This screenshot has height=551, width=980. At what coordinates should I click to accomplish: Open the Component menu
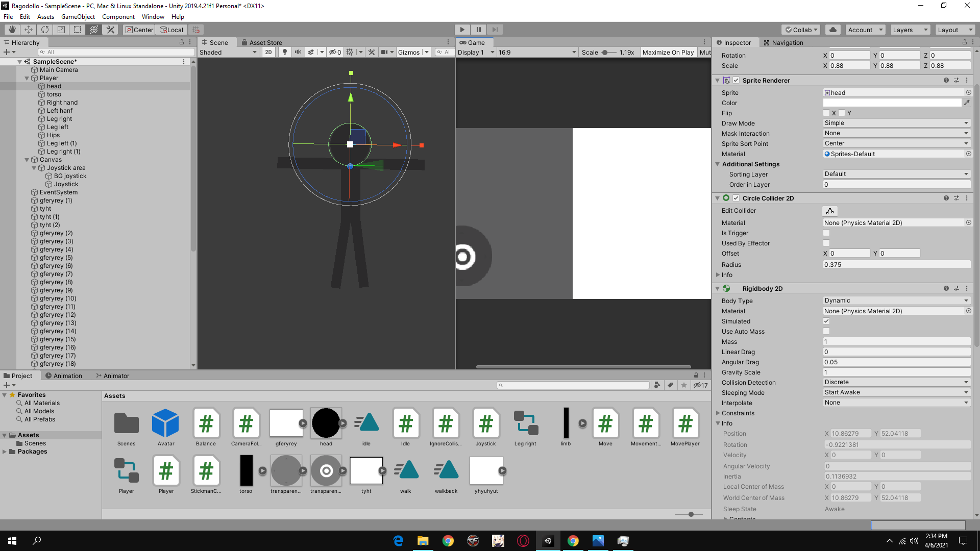[x=118, y=17]
